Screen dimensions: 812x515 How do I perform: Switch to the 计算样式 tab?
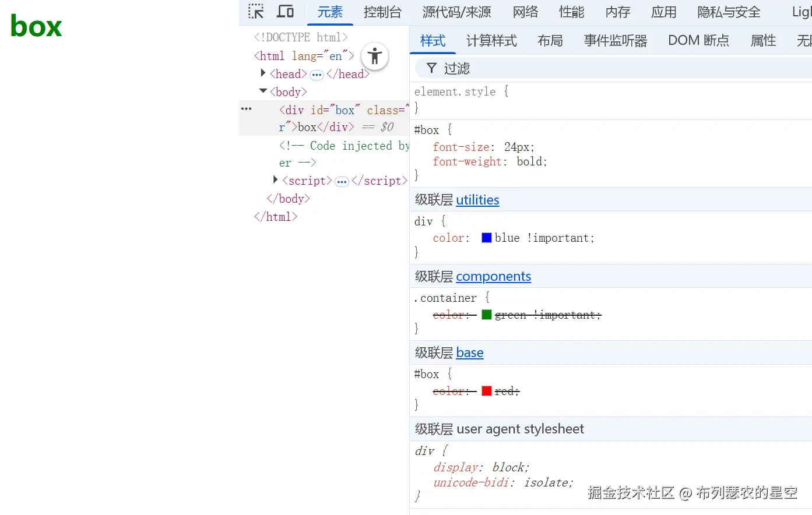491,41
